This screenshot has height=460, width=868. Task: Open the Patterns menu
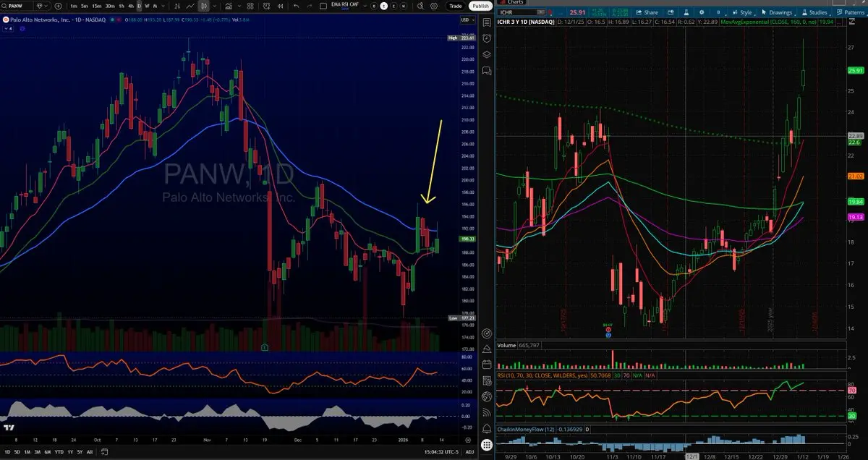tap(851, 12)
